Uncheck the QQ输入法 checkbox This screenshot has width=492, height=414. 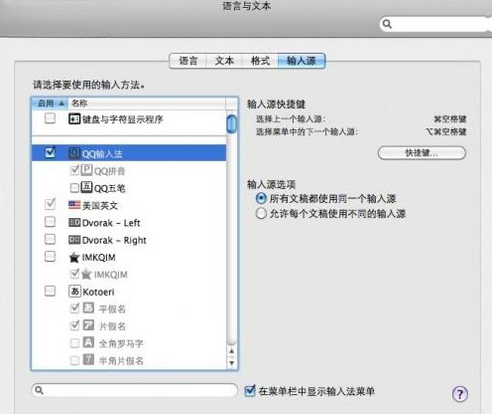click(x=50, y=152)
